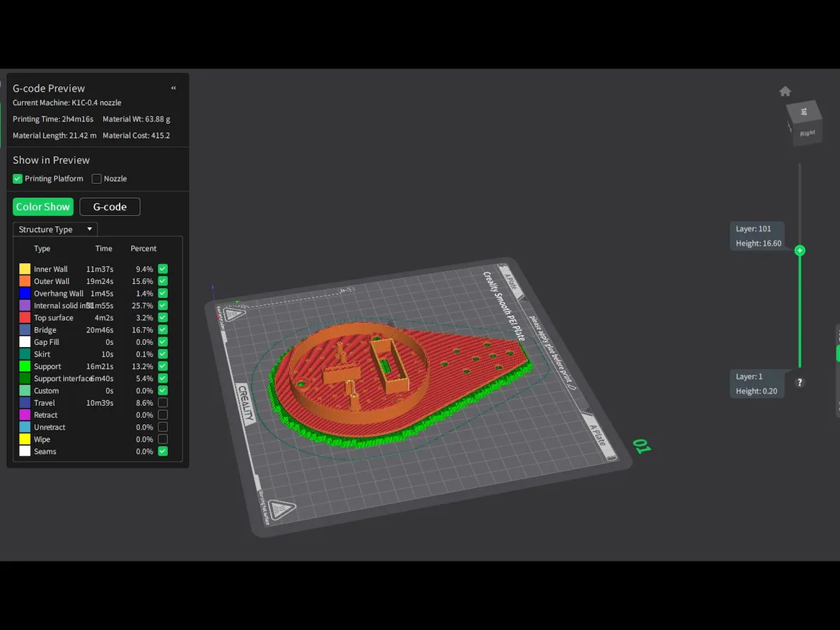Enable Retract visibility checkbox

(162, 415)
